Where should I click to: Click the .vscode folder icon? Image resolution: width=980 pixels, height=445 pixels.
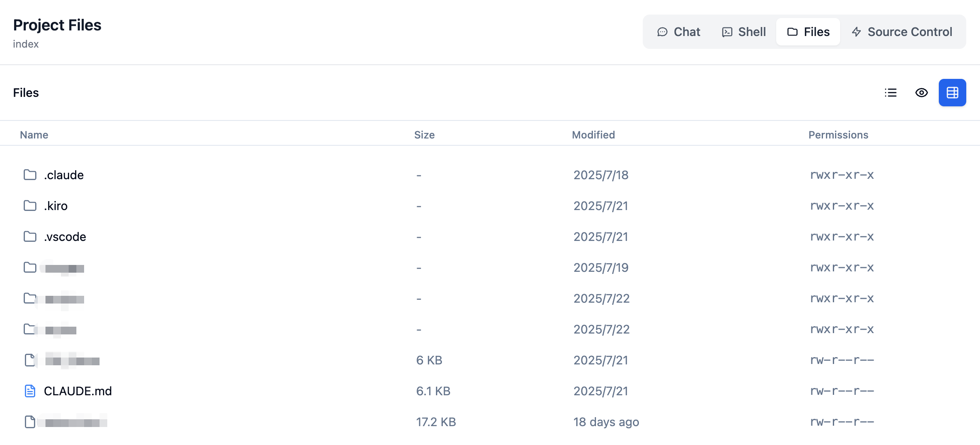[x=30, y=237]
